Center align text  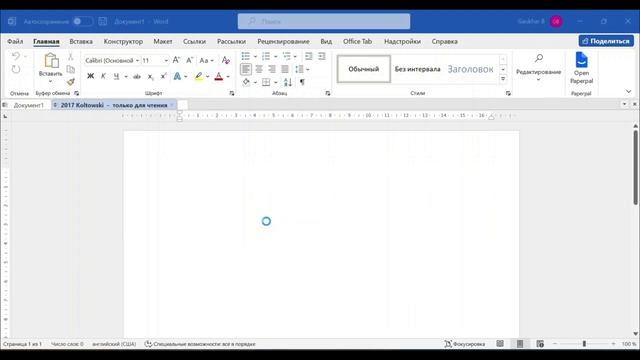pos(259,69)
